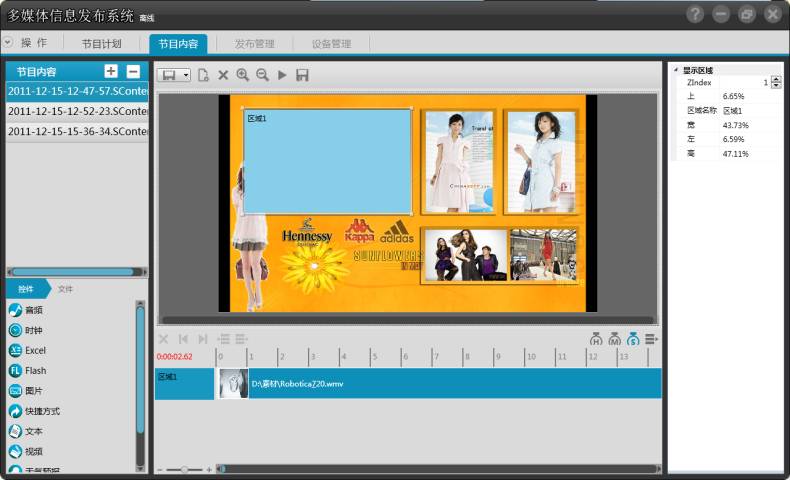Click the timeline zoom minus sign
Screen dimensions: 790x480
click(160, 469)
